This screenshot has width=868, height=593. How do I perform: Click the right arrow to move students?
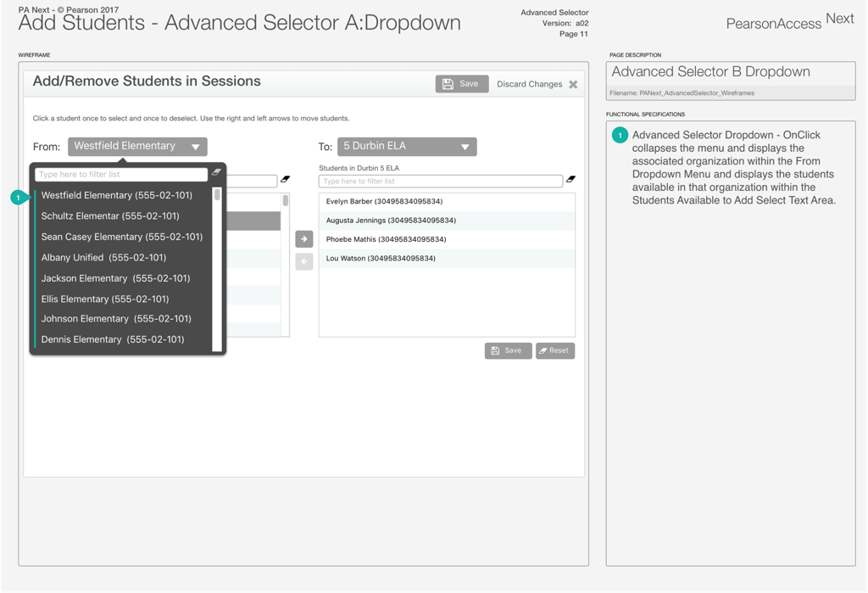pyautogui.click(x=303, y=238)
